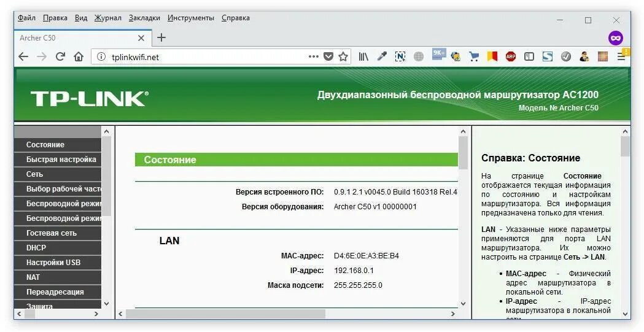Open Гостевая сеть settings
The image size is (644, 332).
58,233
